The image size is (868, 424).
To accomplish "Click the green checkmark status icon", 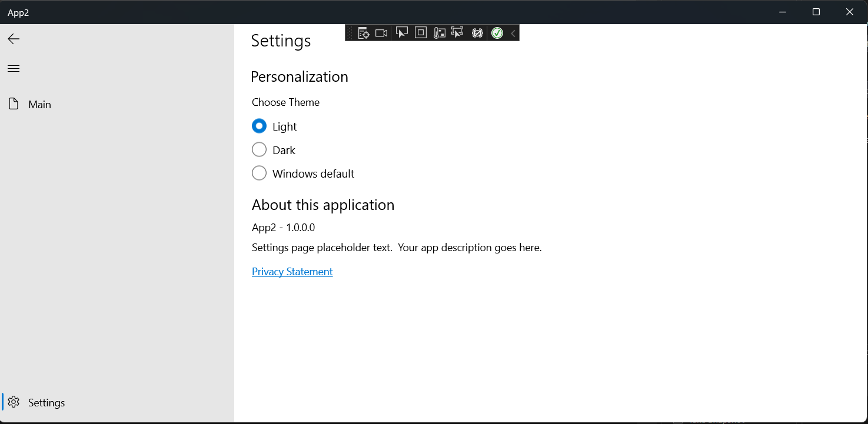I will (497, 34).
